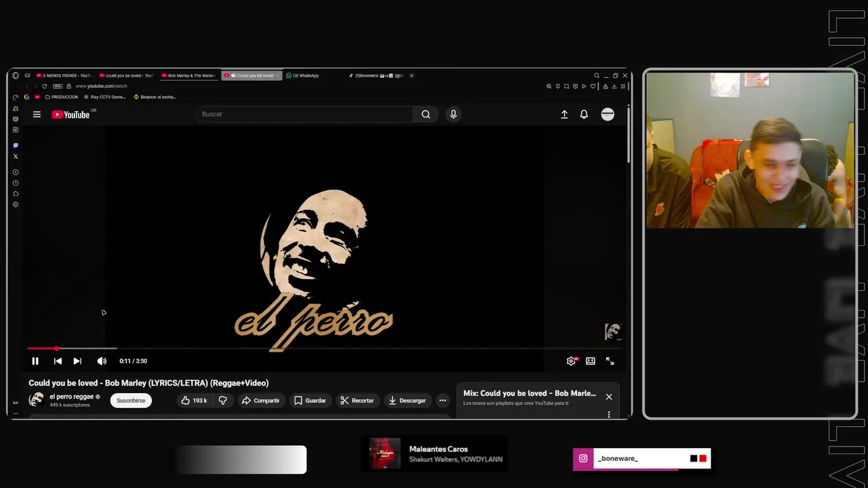Switch to the Boneware TikTok tab

378,75
